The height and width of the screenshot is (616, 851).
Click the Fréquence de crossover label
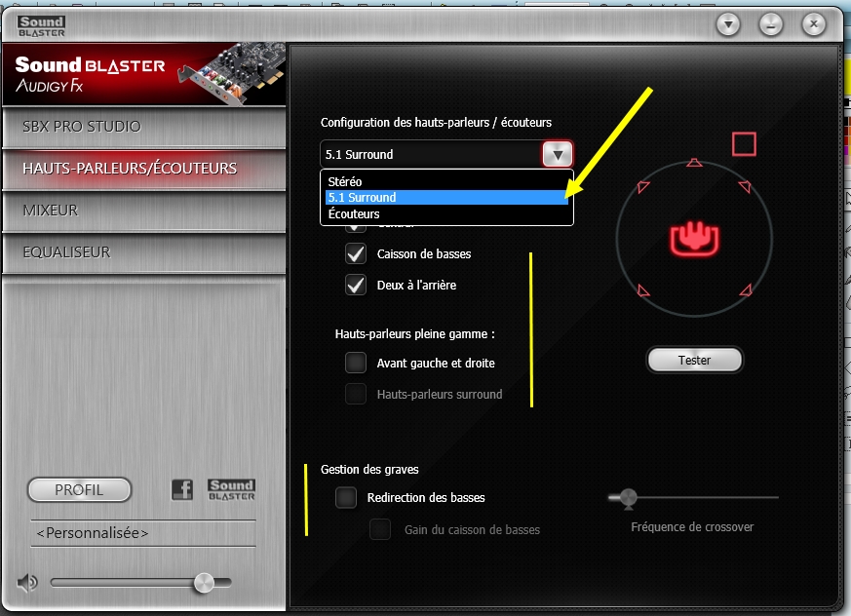click(x=692, y=527)
